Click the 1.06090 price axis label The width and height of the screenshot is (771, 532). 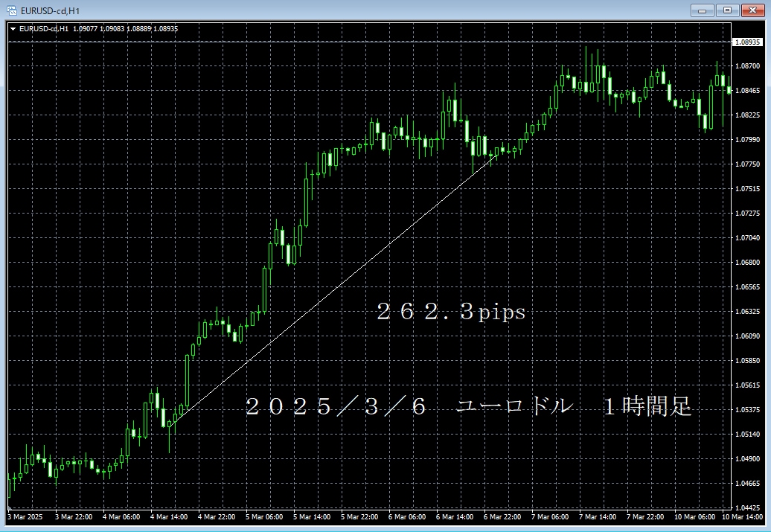[747, 336]
